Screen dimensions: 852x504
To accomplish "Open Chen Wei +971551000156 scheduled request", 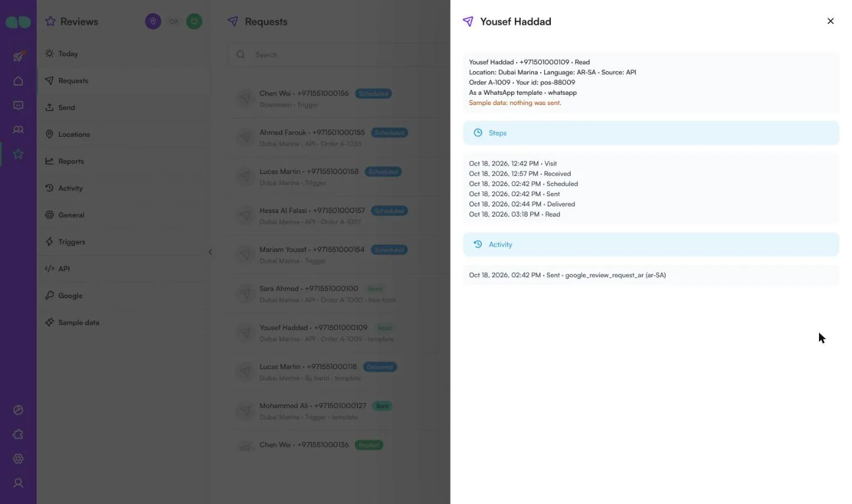I will 340,98.
